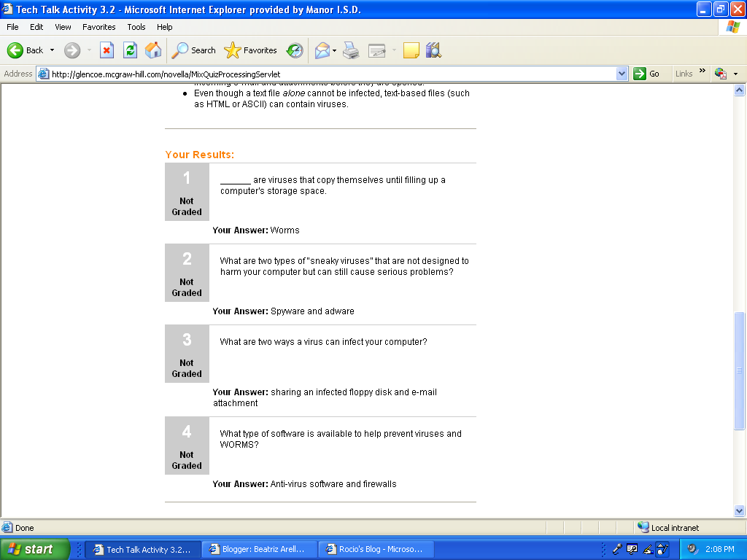This screenshot has width=747, height=560.
Task: Show browsing History with the clock icon
Action: [x=295, y=50]
